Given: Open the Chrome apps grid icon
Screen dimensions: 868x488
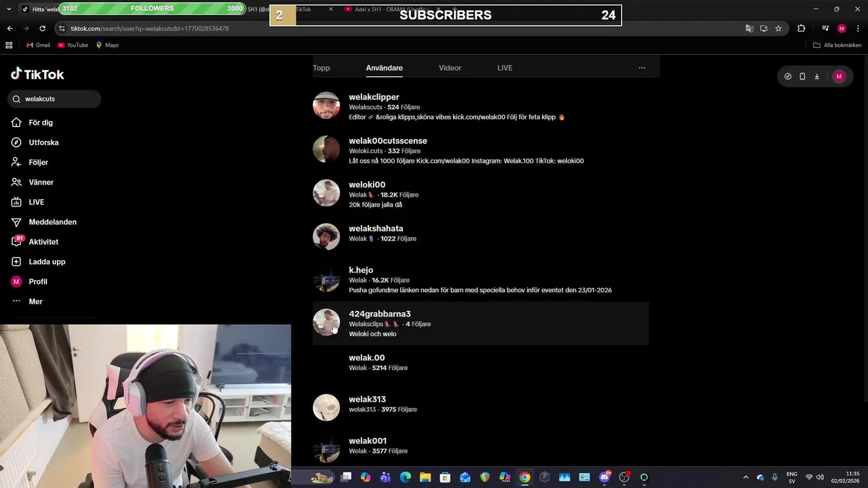Looking at the screenshot, I should point(9,45).
